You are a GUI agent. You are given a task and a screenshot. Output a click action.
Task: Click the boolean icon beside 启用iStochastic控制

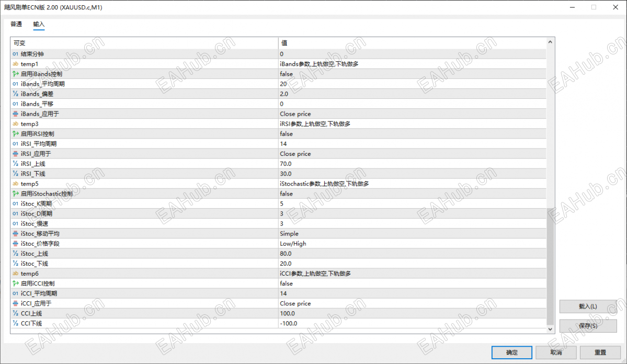point(15,194)
